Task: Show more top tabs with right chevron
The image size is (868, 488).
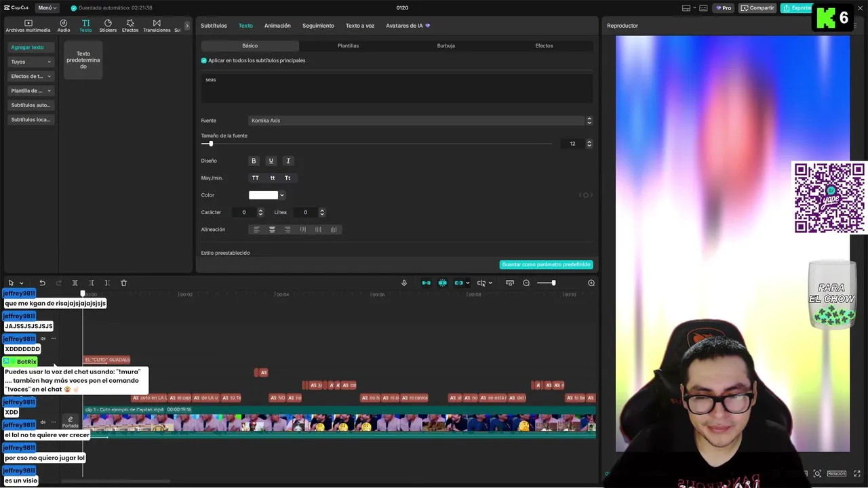Action: tap(187, 26)
